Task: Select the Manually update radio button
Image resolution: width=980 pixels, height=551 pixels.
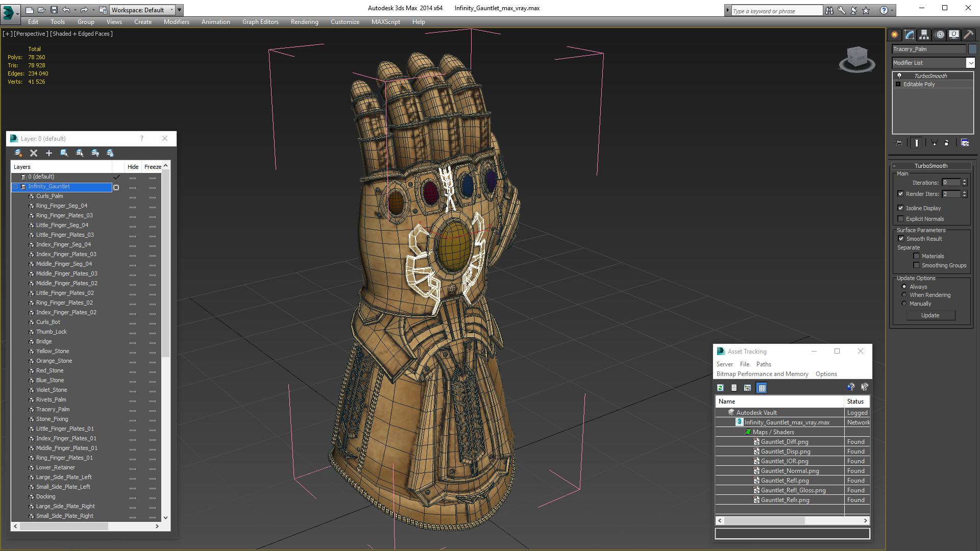Action: pos(904,304)
